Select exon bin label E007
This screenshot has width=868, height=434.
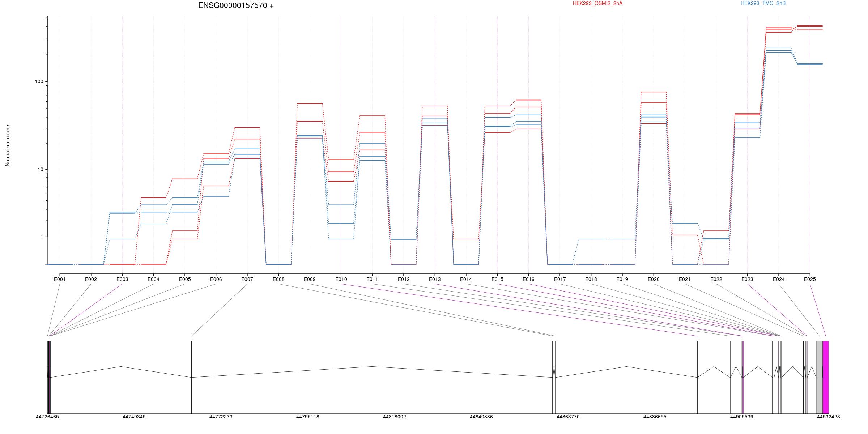[x=247, y=279]
